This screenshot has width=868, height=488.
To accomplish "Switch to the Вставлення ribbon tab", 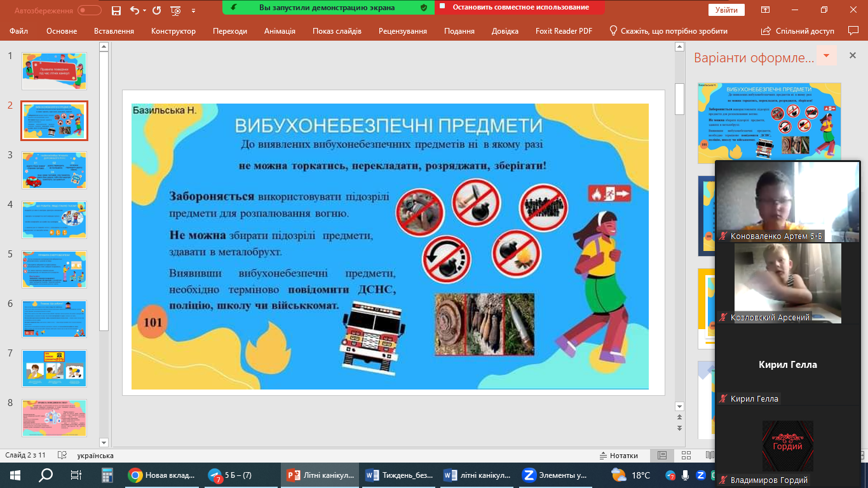I will 114,30.
